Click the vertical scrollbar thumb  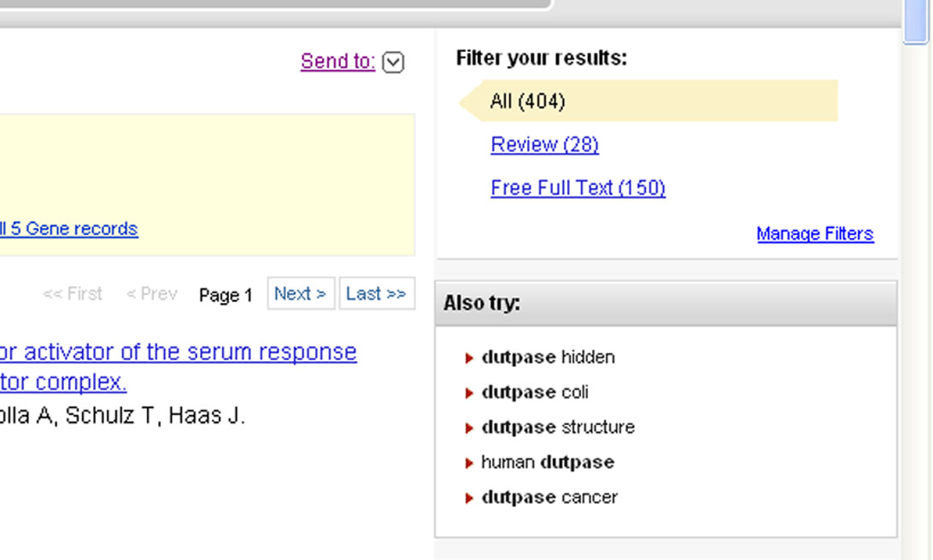pyautogui.click(x=915, y=21)
